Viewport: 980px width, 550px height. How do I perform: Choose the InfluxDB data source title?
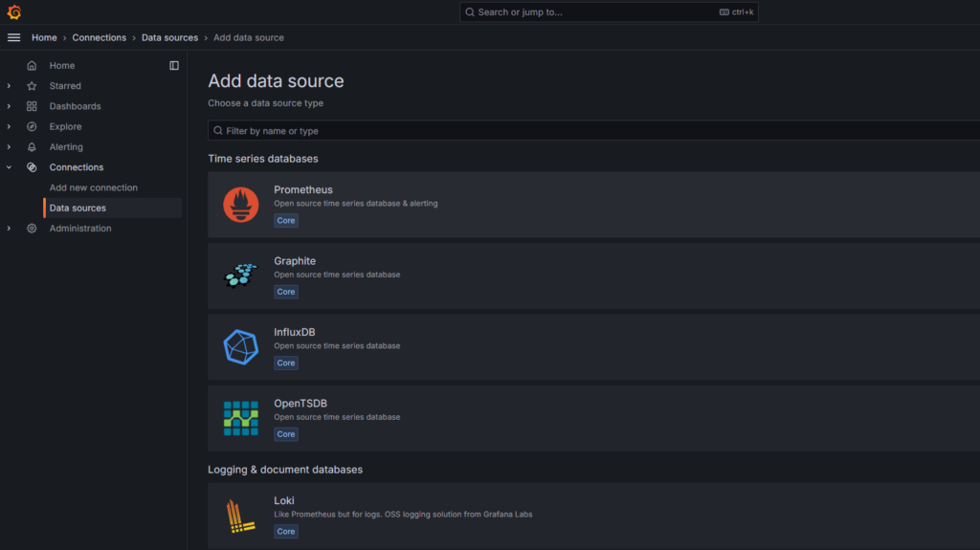[295, 332]
